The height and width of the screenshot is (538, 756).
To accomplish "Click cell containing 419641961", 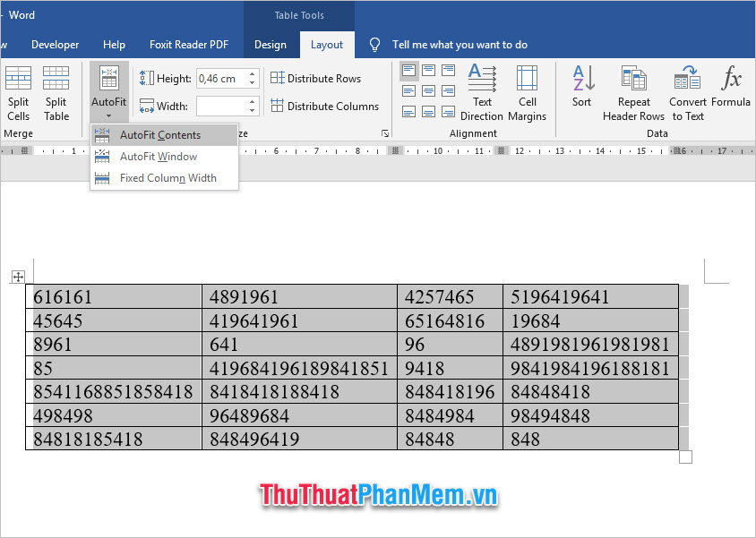I will click(x=299, y=320).
